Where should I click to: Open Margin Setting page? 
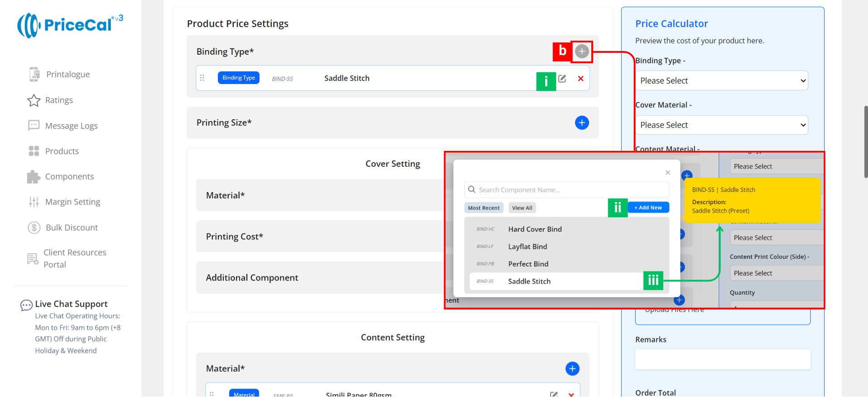point(72,202)
